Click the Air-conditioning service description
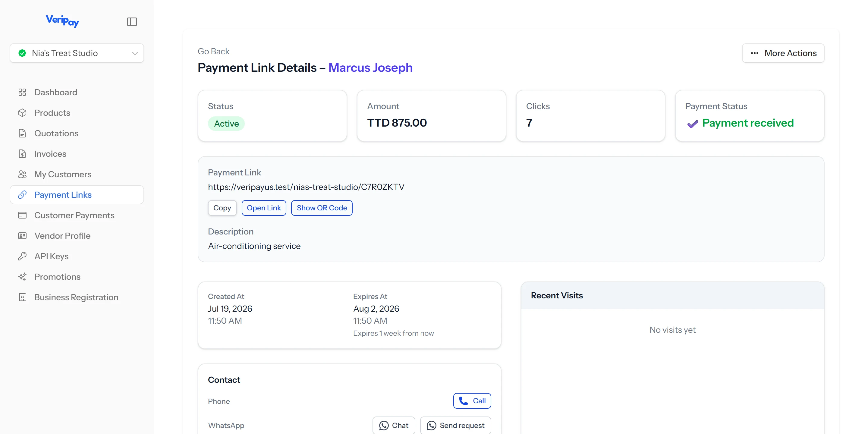Image resolution: width=868 pixels, height=434 pixels. coord(254,246)
